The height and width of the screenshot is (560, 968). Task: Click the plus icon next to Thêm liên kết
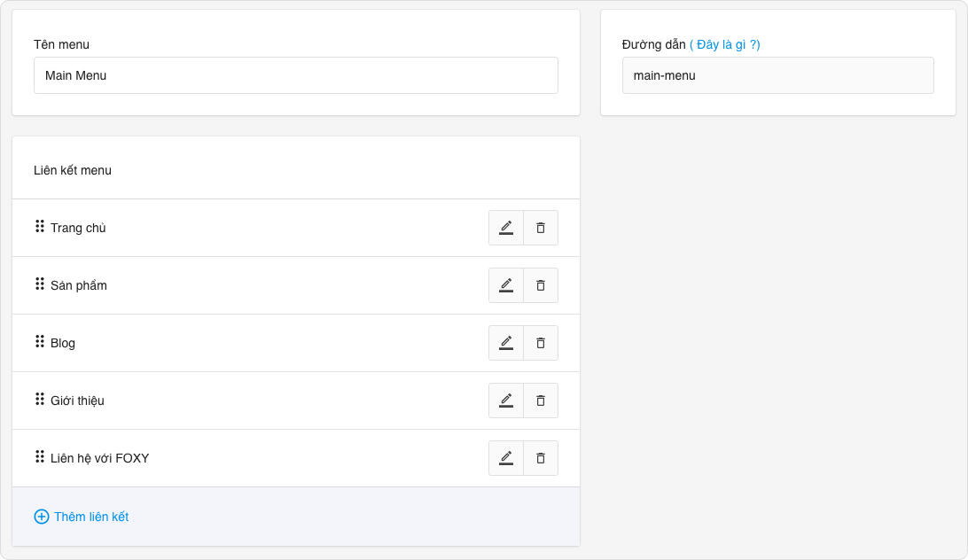point(42,517)
